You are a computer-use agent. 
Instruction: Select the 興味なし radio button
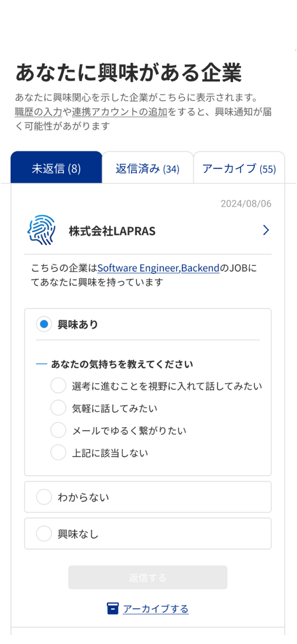(x=44, y=534)
